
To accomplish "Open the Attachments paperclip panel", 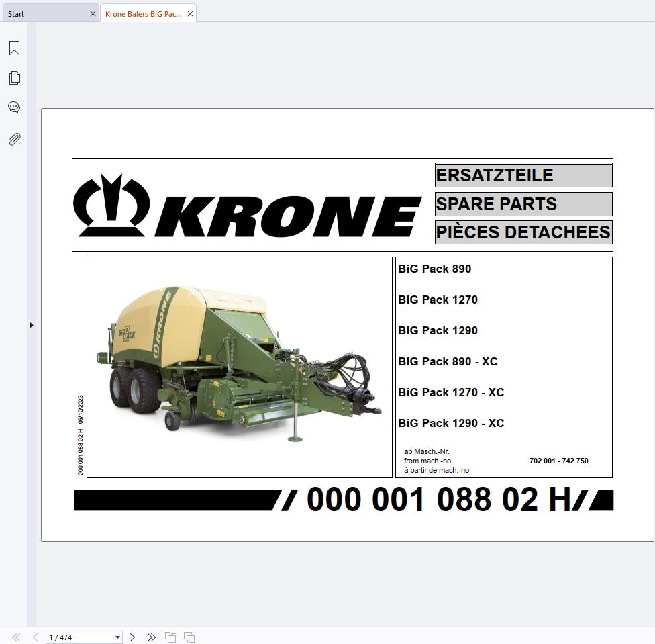I will point(14,139).
